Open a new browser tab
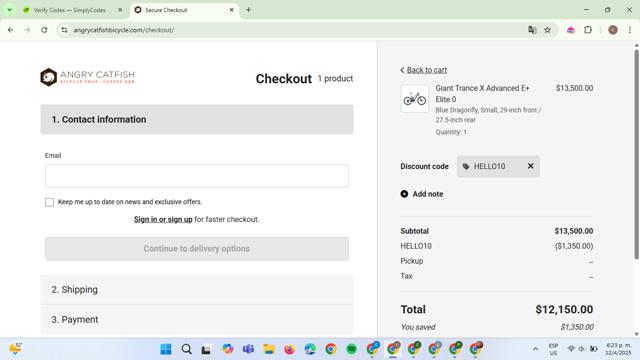 click(248, 10)
